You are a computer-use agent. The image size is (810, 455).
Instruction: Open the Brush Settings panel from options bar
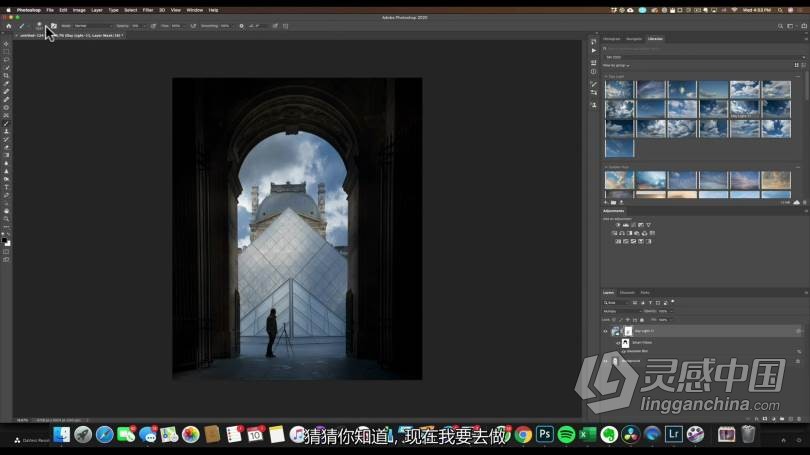click(54, 26)
